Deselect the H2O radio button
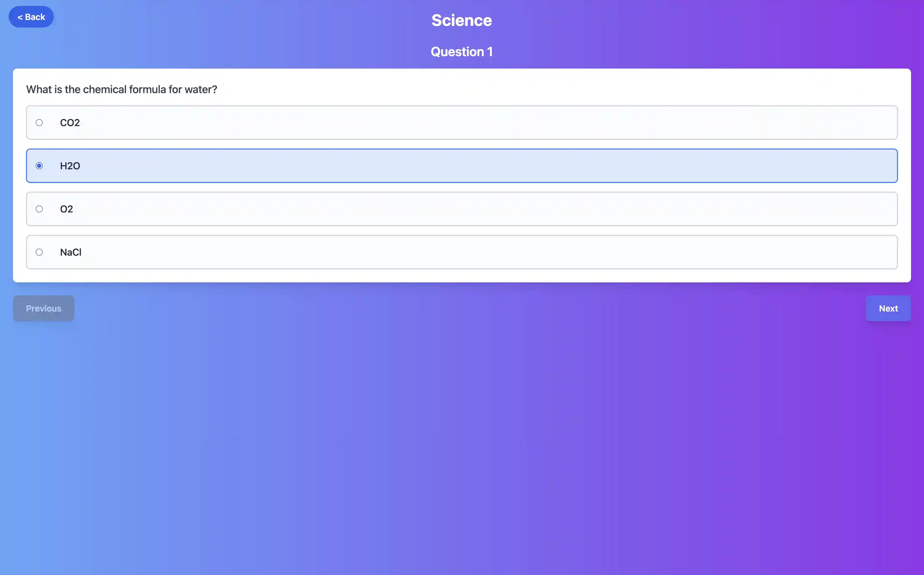 (39, 166)
